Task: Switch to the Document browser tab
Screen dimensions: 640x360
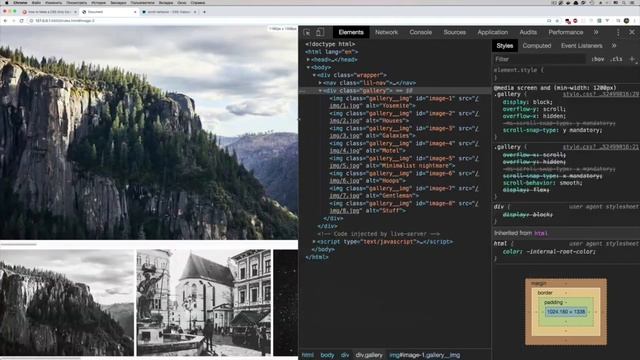Action: click(x=109, y=12)
